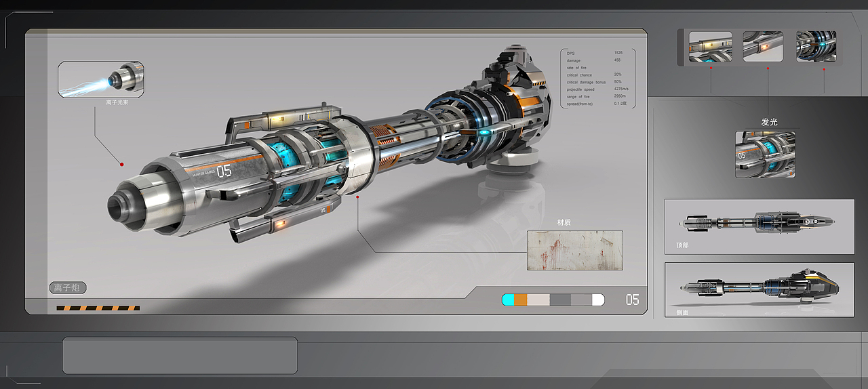Click the red callout dot under barrel
The image size is (868, 389).
tap(357, 197)
